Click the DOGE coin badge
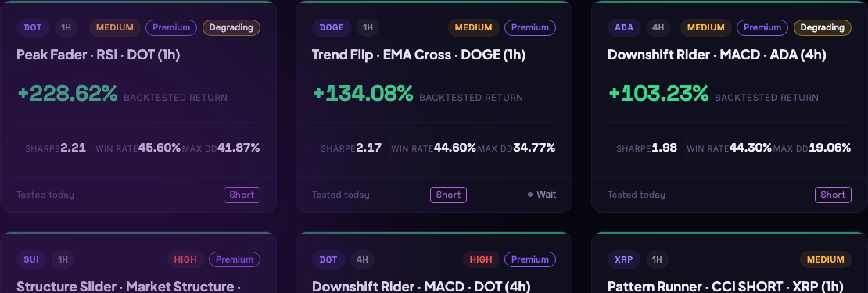868x293 pixels. coord(332,27)
